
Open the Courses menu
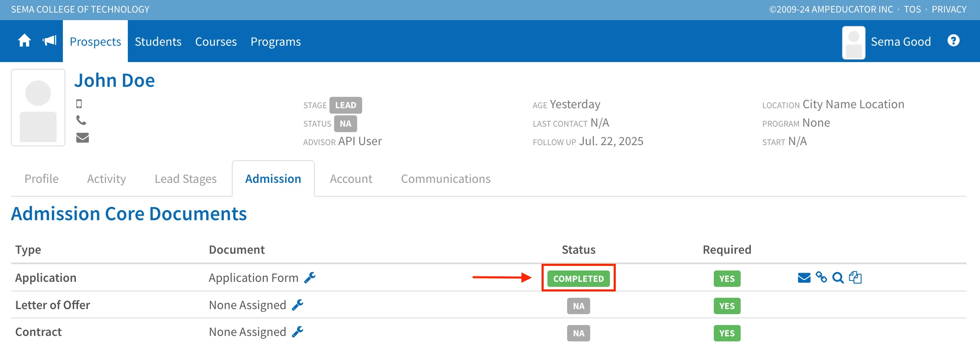click(x=216, y=42)
